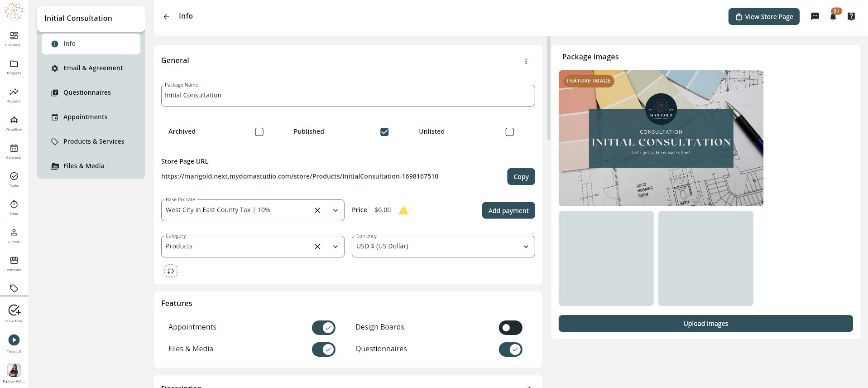Open the help question mark icon
The height and width of the screenshot is (388, 868).
coord(851,17)
